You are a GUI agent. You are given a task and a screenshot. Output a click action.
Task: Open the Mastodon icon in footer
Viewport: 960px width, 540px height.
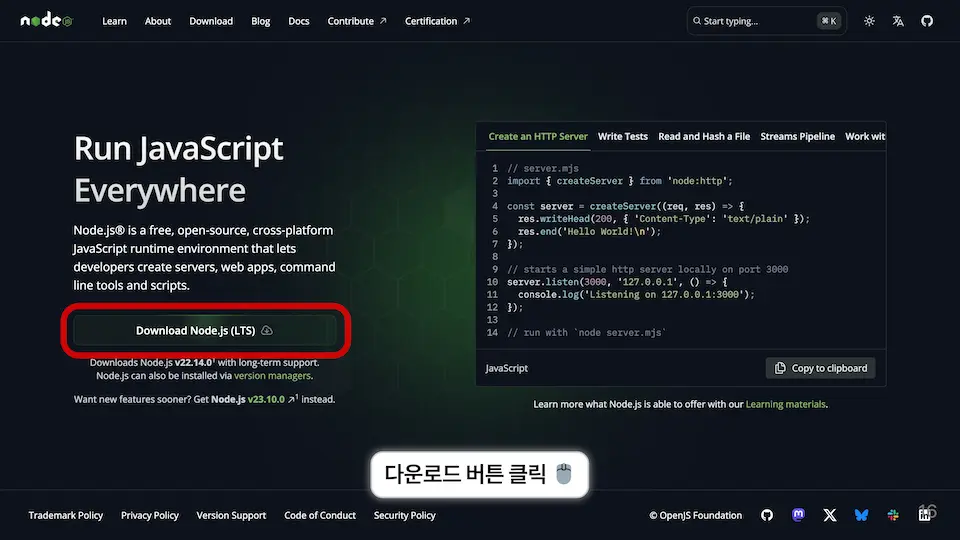[798, 515]
